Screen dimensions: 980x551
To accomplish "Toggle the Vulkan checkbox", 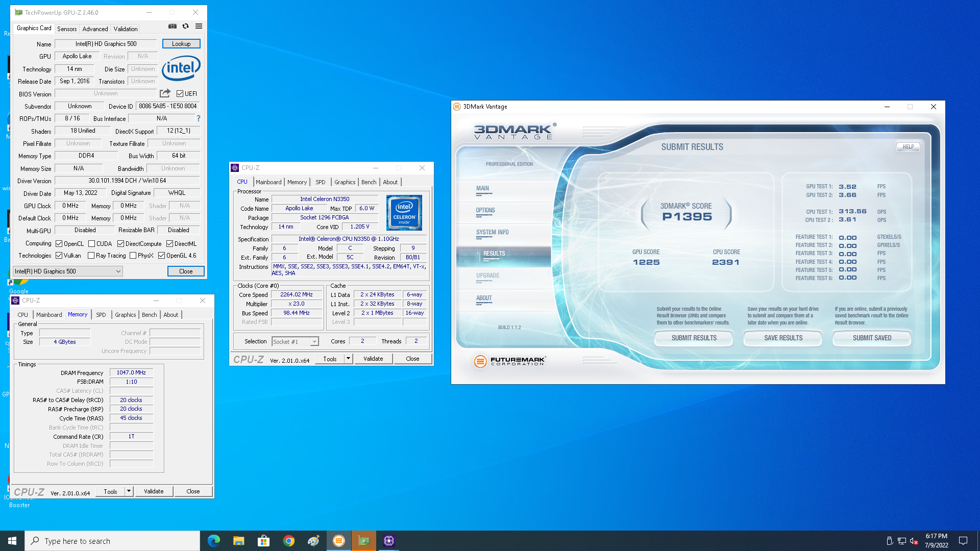I will (59, 256).
